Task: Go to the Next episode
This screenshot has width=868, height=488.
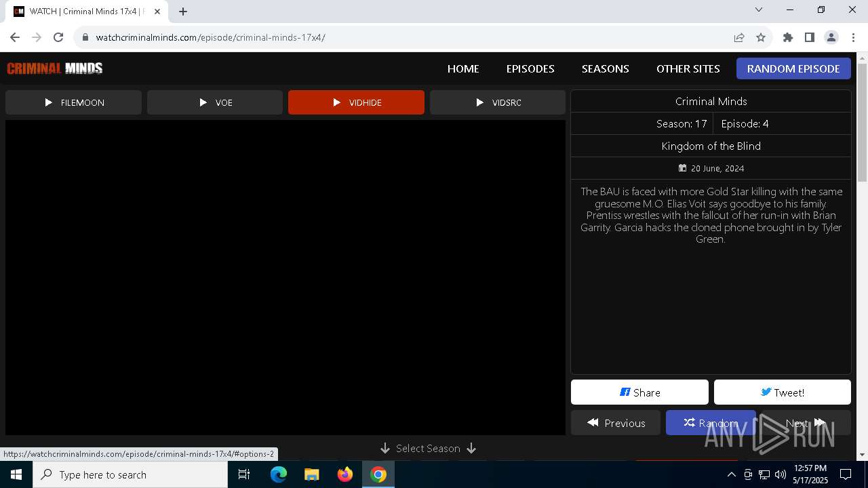Action: [806, 423]
